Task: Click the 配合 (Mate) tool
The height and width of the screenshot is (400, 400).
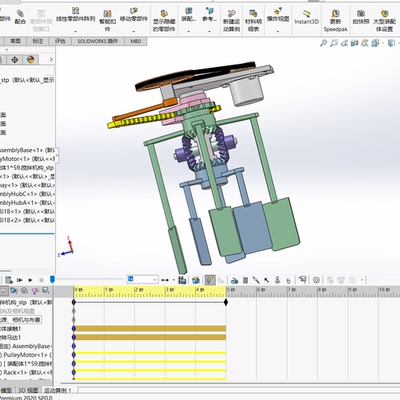Action: click(20, 17)
